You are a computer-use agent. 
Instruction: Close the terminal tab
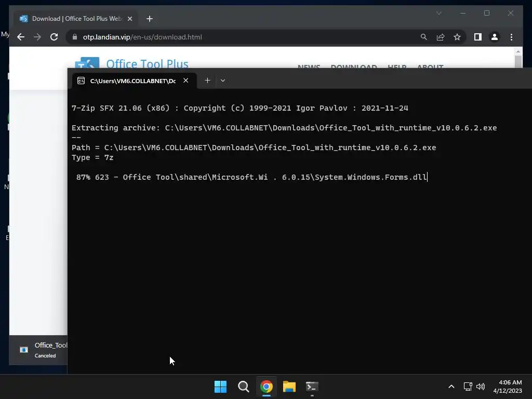[185, 81]
